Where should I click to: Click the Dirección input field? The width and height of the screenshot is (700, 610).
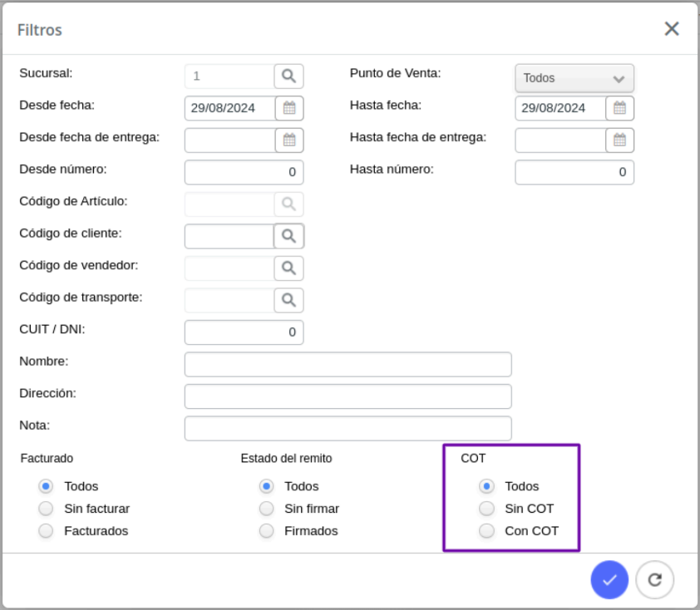(x=348, y=396)
